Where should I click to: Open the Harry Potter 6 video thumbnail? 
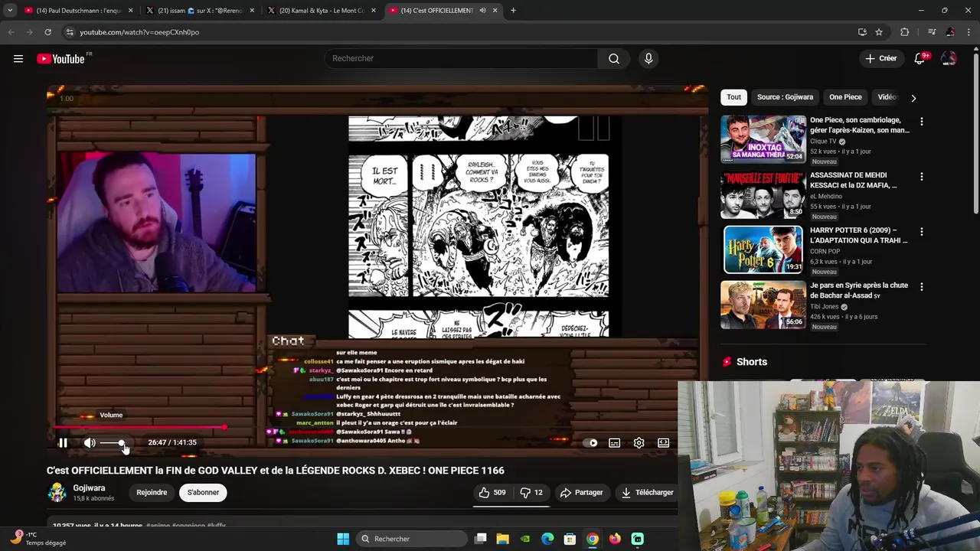tap(763, 249)
